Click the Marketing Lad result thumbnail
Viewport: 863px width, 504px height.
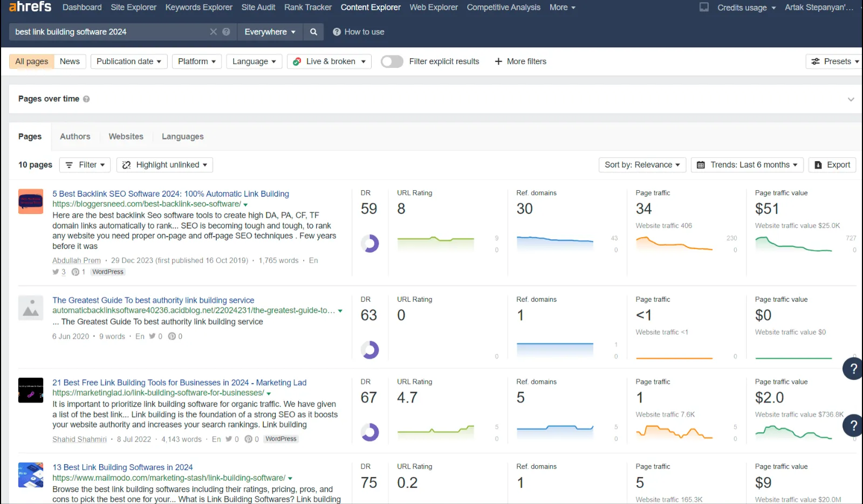[31, 390]
